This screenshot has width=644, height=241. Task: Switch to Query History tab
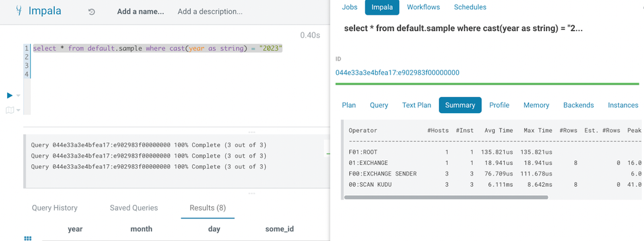tap(55, 207)
